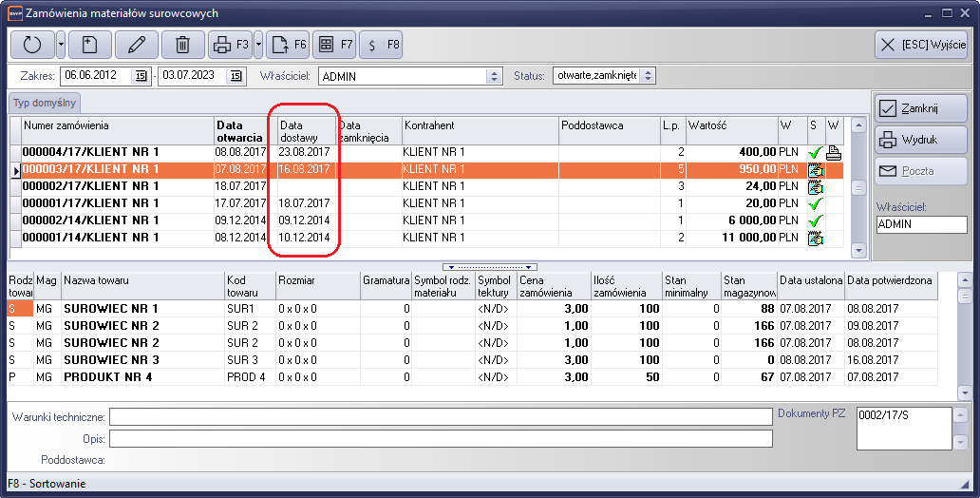
Task: Expand dropdown arrow beside F3 print
Action: coord(258,45)
